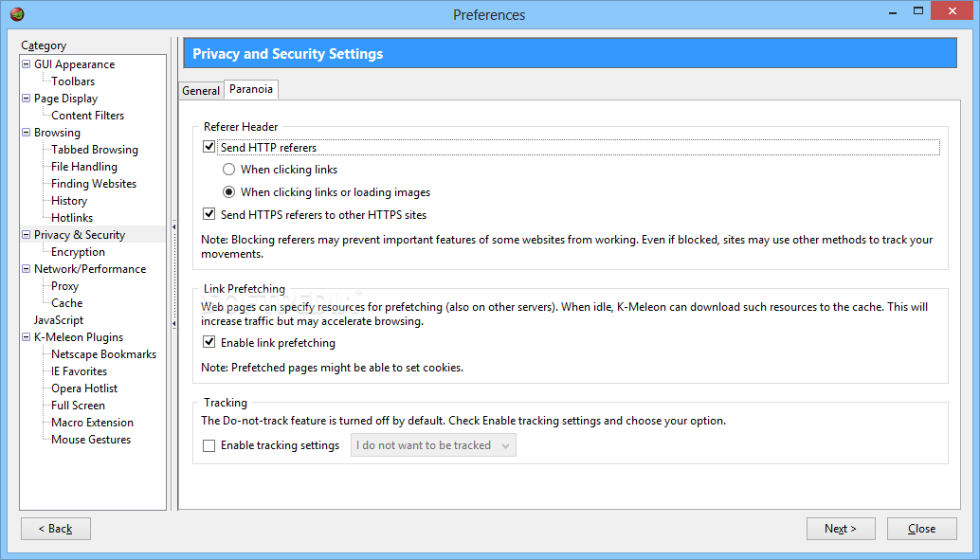Screen dimensions: 980x560
Task: Select History in category tree
Action: (69, 201)
